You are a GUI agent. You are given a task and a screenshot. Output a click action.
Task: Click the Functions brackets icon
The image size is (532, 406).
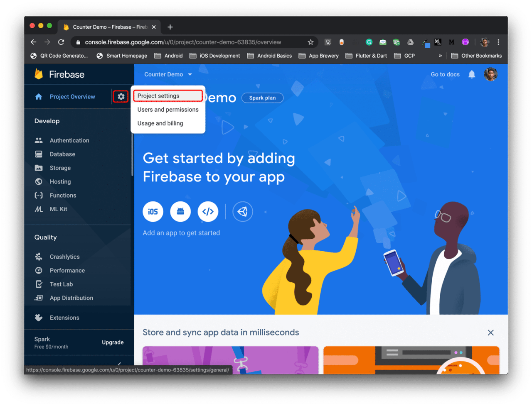[39, 195]
